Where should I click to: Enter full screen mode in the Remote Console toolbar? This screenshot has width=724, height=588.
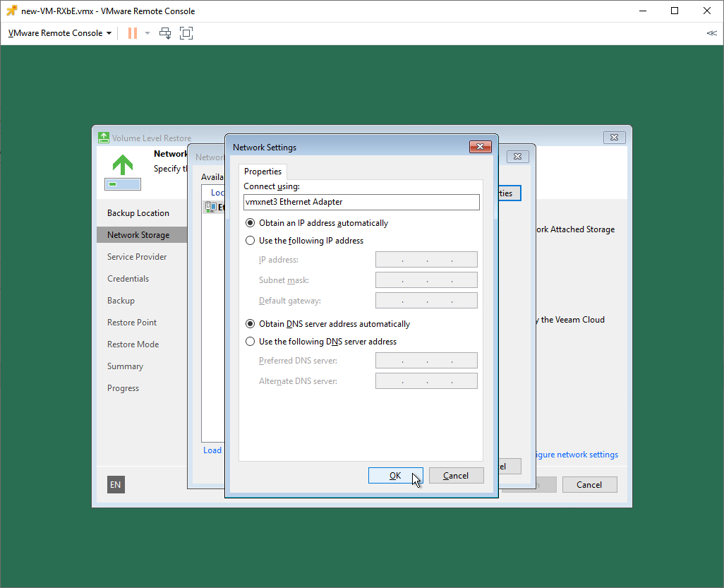click(x=186, y=33)
